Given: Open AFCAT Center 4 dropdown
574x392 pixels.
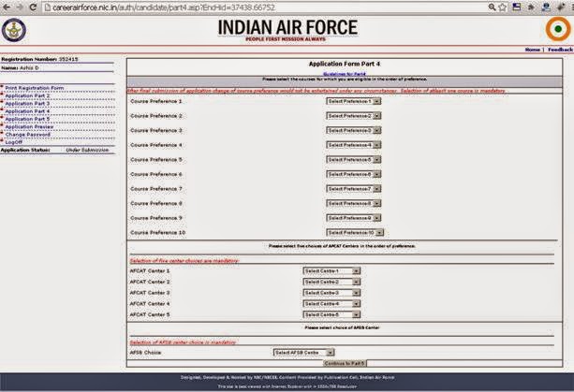Looking at the screenshot, I should click(331, 304).
